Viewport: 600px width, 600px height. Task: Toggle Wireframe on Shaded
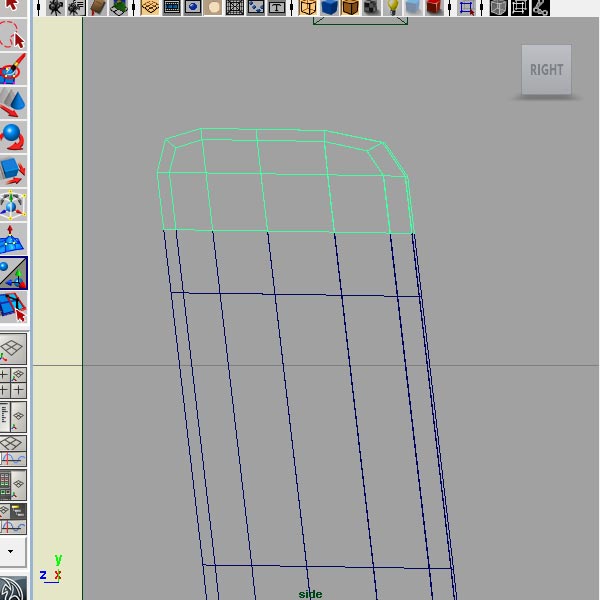point(350,8)
